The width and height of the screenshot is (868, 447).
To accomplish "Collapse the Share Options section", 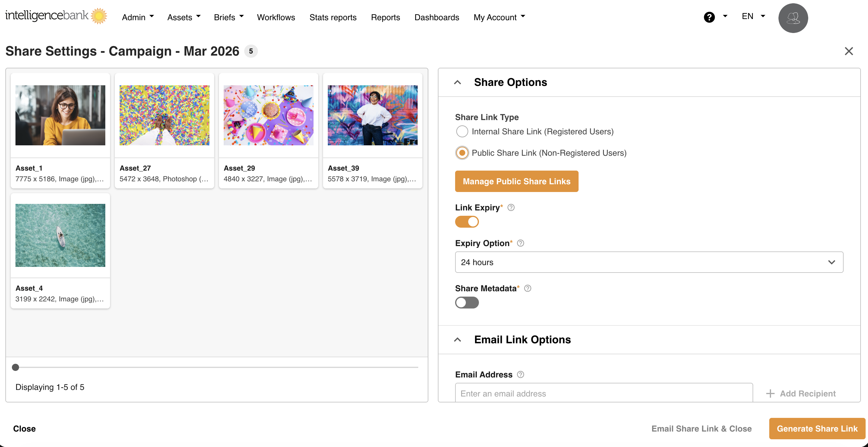I will coord(457,82).
